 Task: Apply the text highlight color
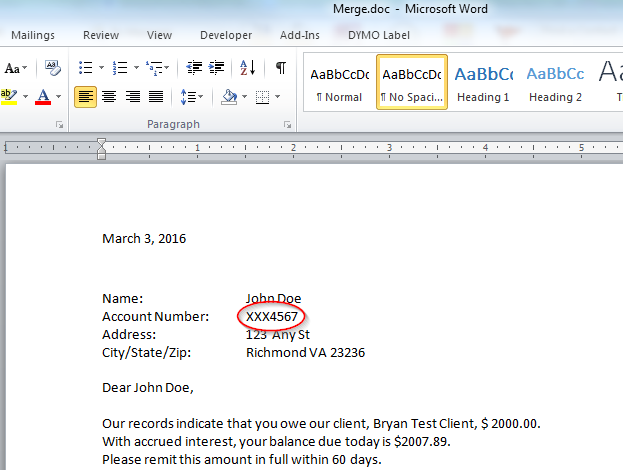click(x=10, y=97)
